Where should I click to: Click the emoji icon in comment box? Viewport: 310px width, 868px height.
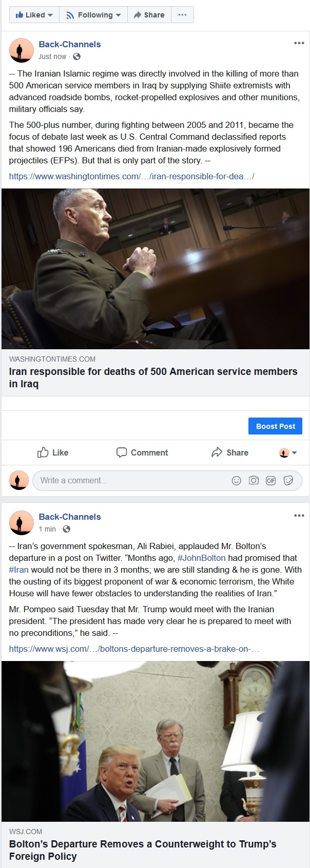pos(236,481)
